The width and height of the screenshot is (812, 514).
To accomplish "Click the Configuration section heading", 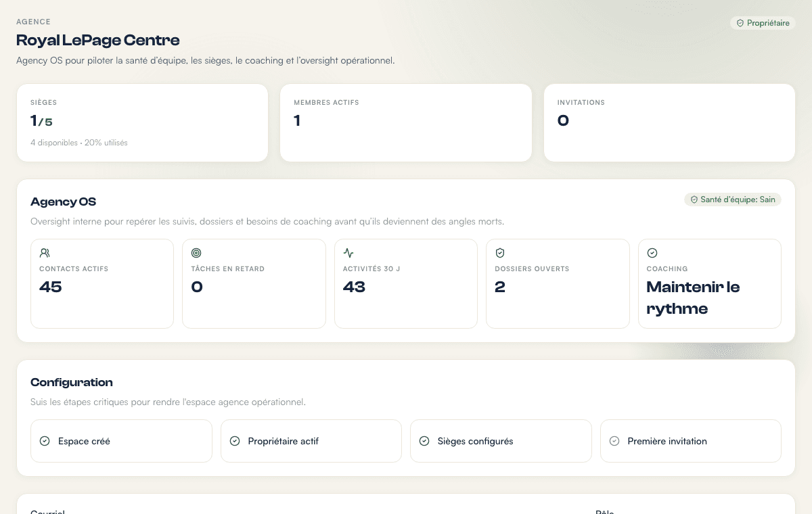I will 72,382.
